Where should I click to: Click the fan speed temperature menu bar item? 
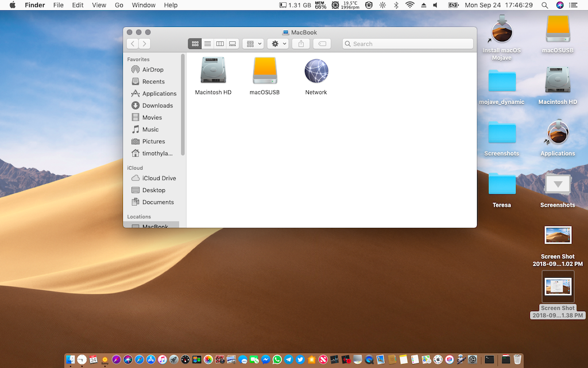click(345, 5)
